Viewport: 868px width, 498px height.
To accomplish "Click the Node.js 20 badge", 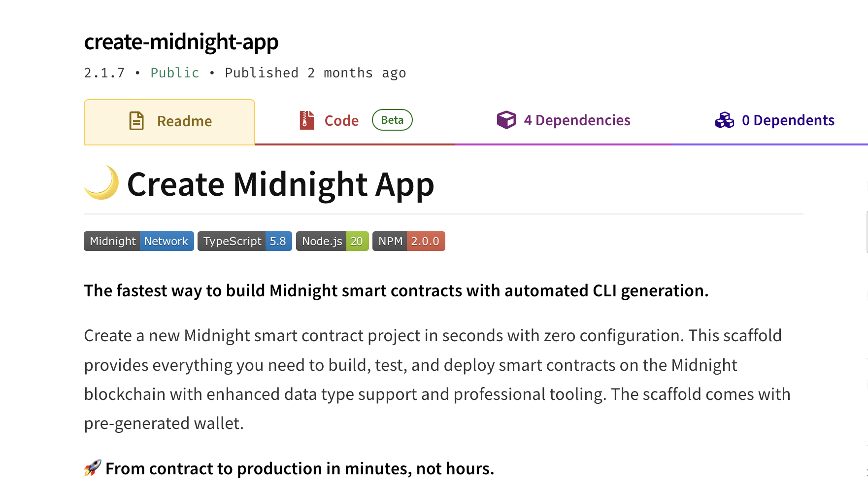I will pyautogui.click(x=332, y=241).
